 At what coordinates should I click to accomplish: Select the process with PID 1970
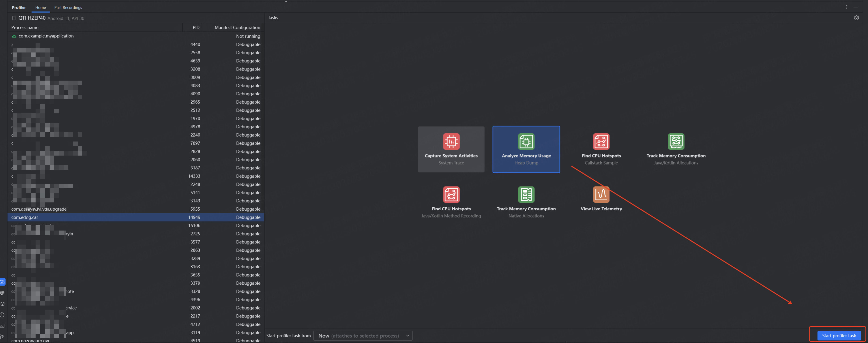point(136,118)
